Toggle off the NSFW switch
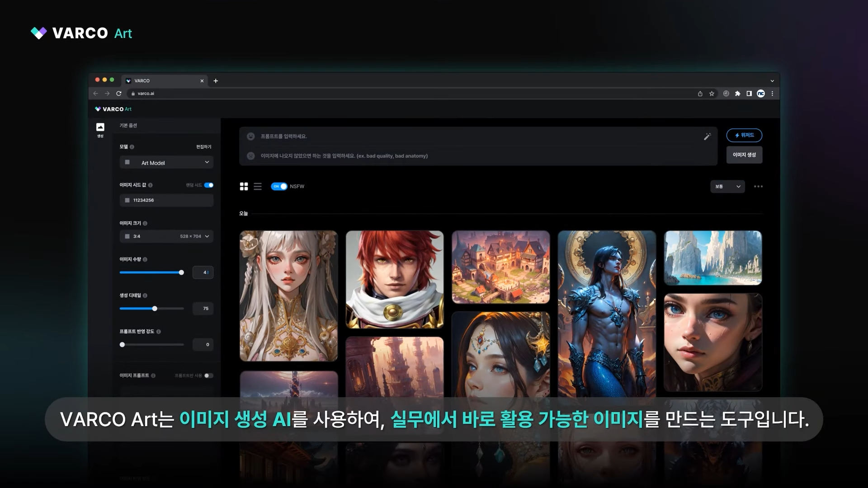 pyautogui.click(x=280, y=186)
